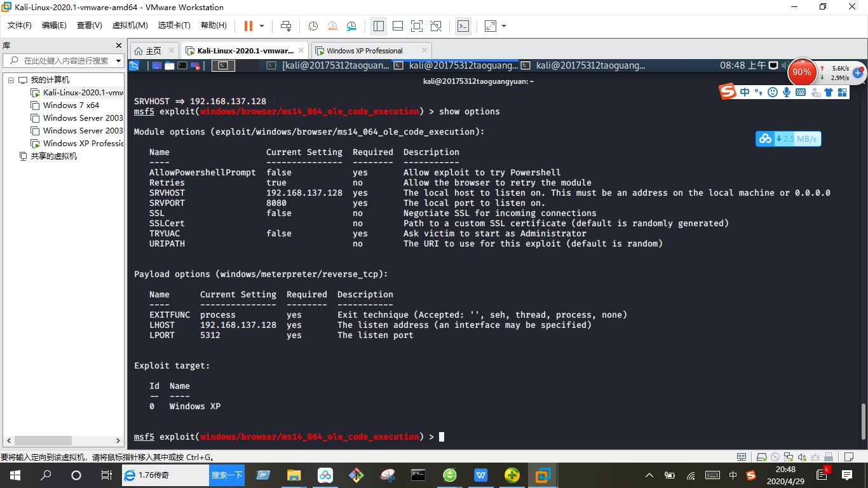Click the Sogou voice input microphone

coord(787,92)
